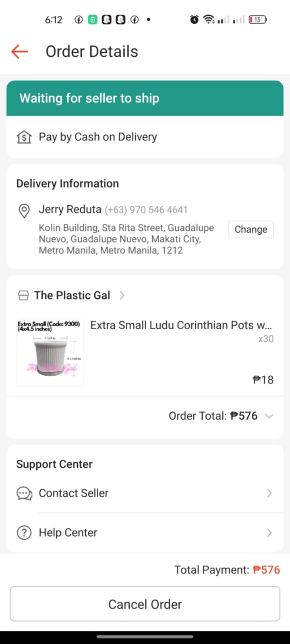Image resolution: width=290 pixels, height=644 pixels.
Task: Tap the cash on delivery payment icon
Action: pos(24,137)
